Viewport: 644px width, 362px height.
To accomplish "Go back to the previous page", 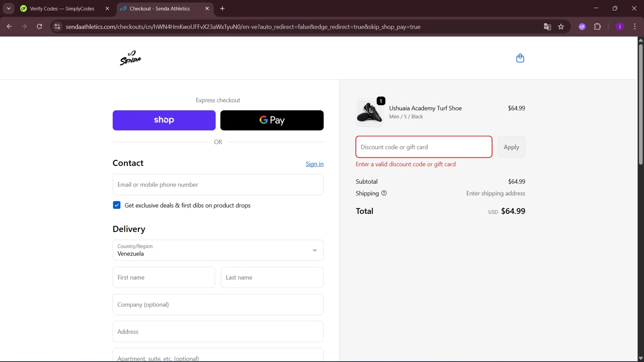I will (9, 27).
